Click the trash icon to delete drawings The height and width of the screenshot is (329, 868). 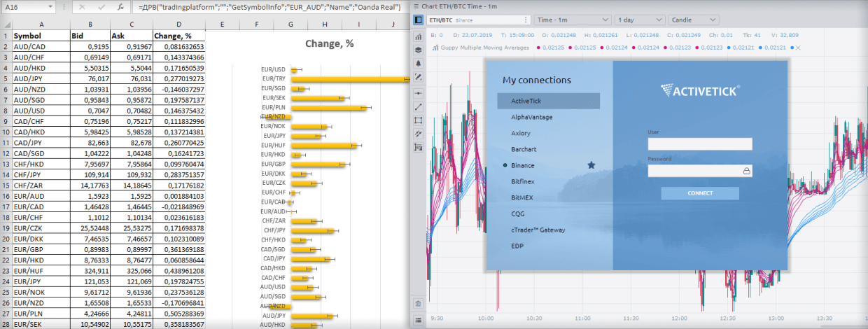418,304
